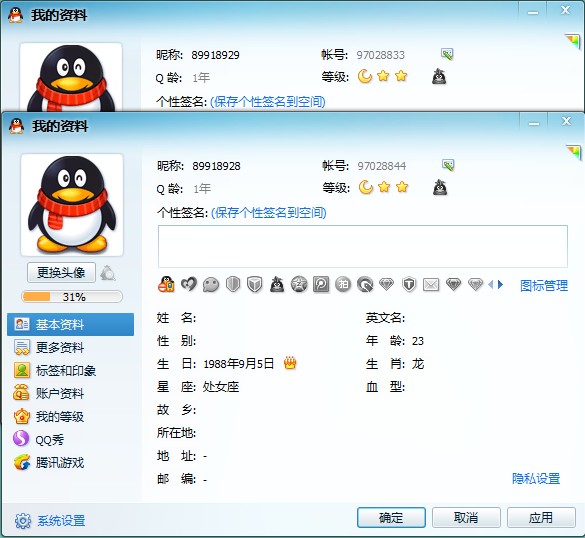The image size is (585, 538).
Task: Open skin color corner icon of back window
Action: [573, 41]
